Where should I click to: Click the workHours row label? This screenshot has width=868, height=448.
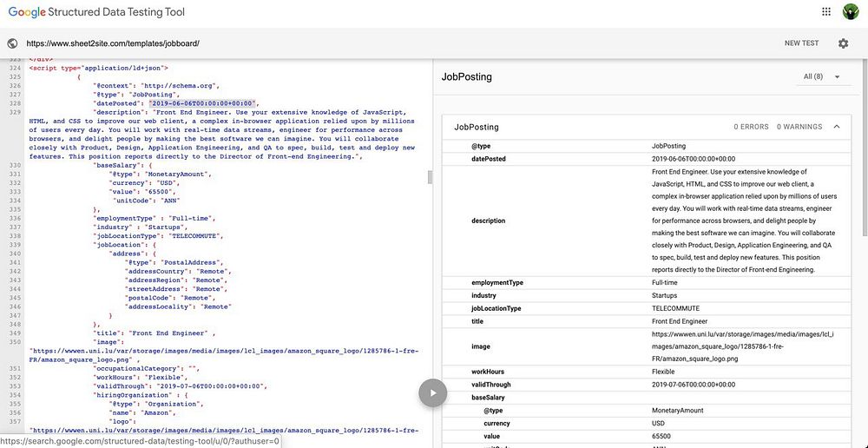coord(488,372)
